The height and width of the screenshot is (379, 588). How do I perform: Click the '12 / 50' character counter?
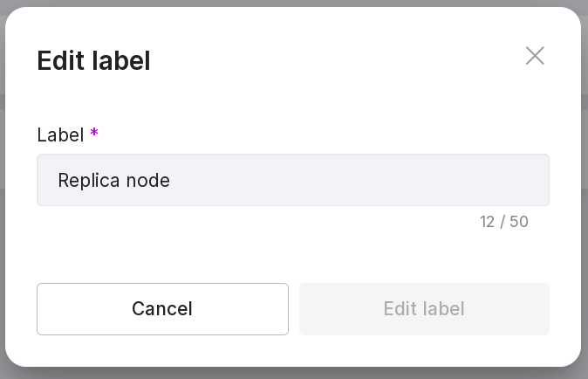[504, 222]
